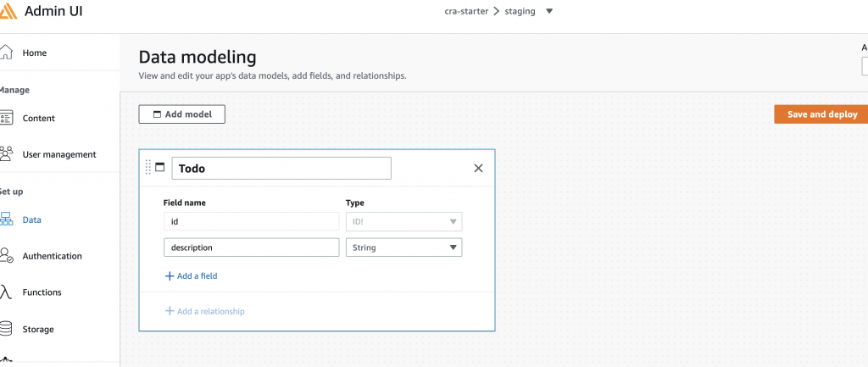Click the Amplify logo icon
This screenshot has height=367, width=868.
(x=7, y=11)
